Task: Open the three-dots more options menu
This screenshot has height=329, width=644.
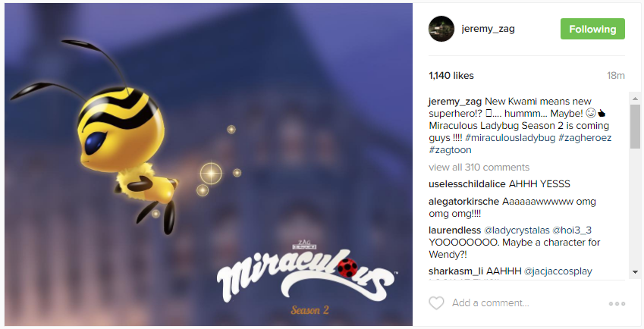Action: pos(617,303)
